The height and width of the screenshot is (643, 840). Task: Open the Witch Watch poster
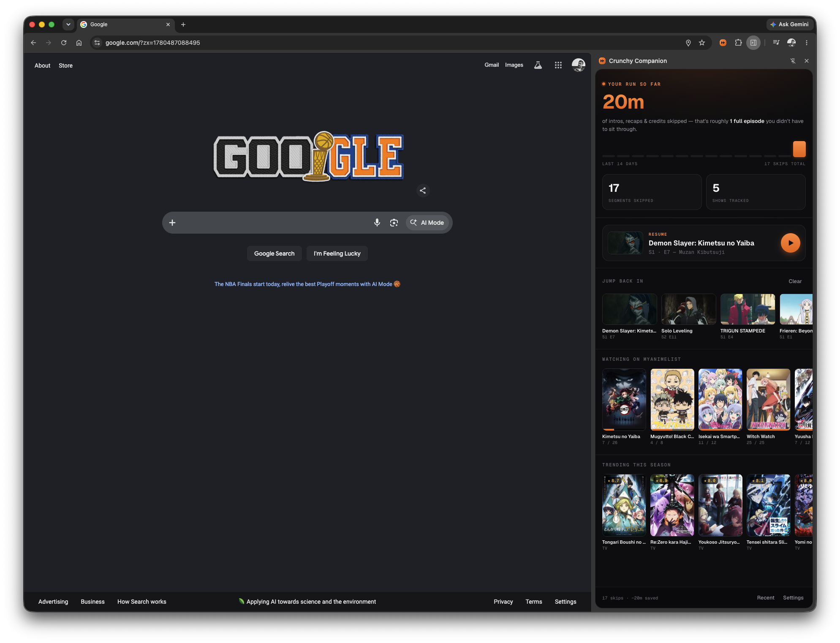(x=768, y=399)
